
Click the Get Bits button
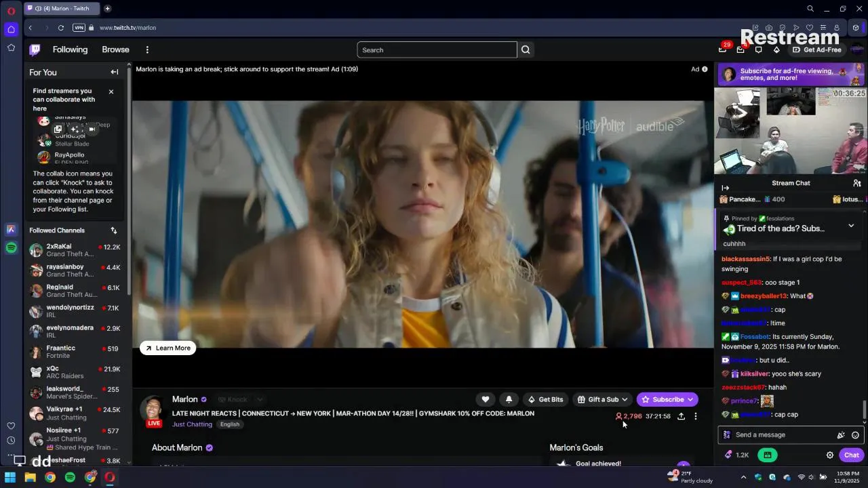point(546,399)
